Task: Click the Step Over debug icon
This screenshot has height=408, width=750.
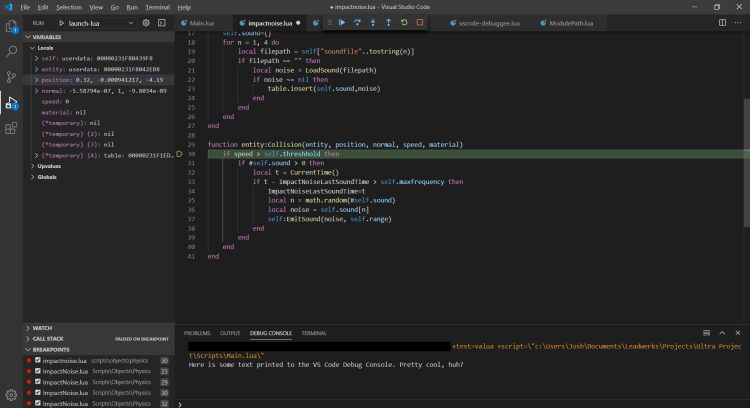Action: (357, 22)
